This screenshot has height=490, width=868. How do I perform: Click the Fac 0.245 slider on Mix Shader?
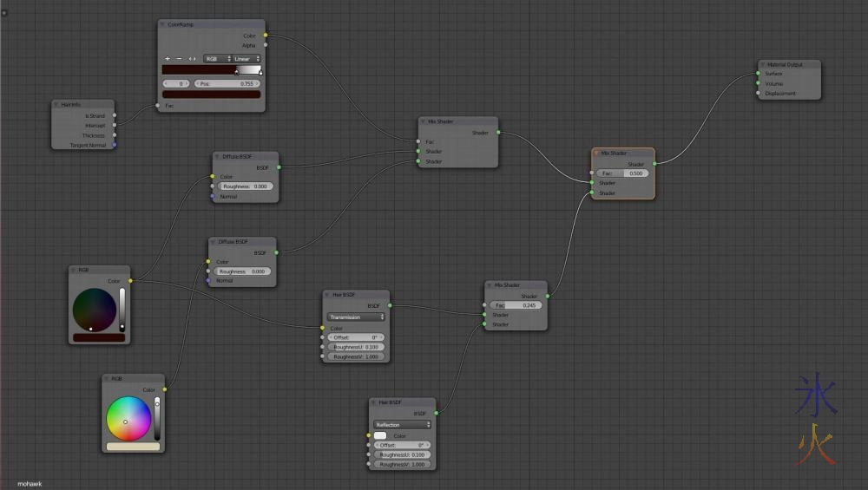pyautogui.click(x=516, y=305)
